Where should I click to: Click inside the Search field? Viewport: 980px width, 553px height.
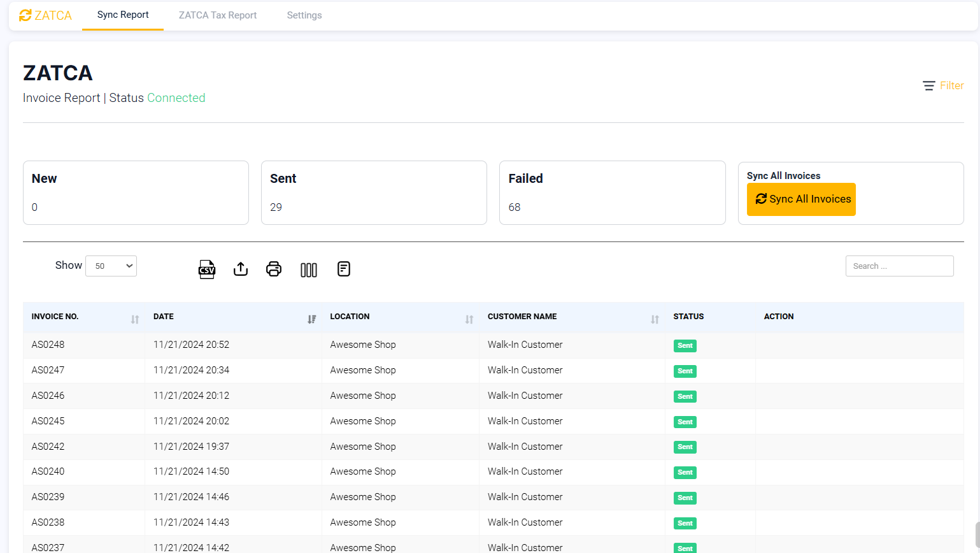click(899, 266)
